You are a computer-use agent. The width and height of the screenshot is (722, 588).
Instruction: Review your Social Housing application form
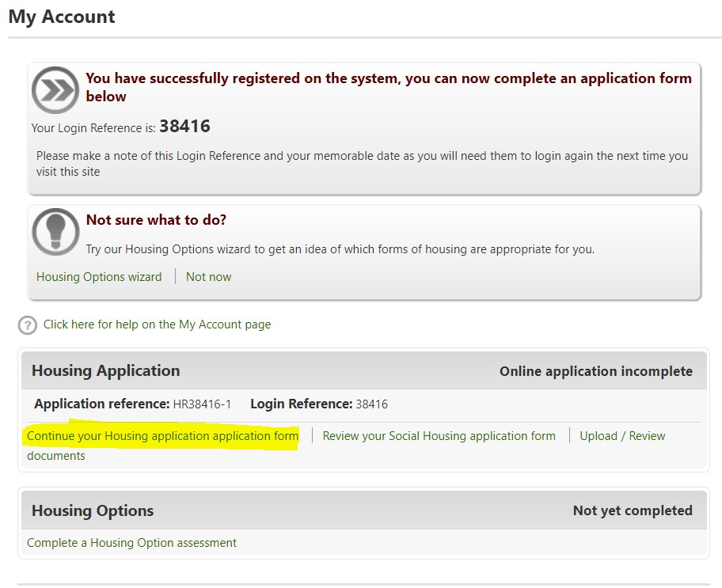(439, 436)
